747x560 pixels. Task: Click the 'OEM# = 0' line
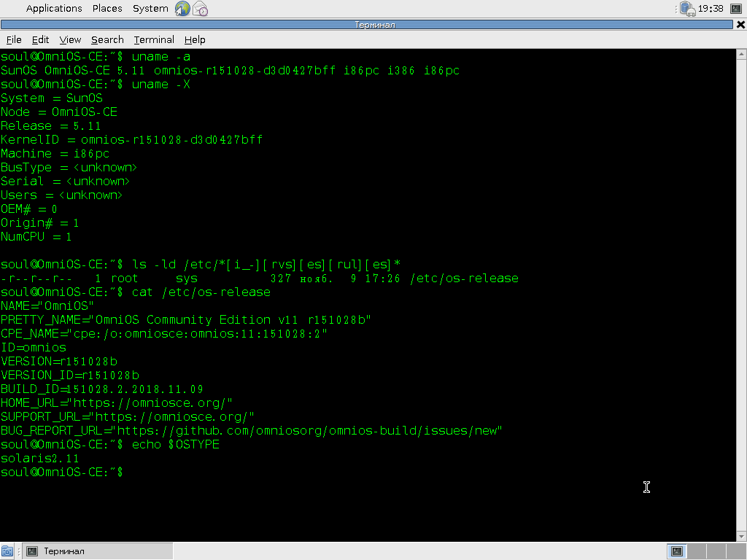click(x=28, y=209)
